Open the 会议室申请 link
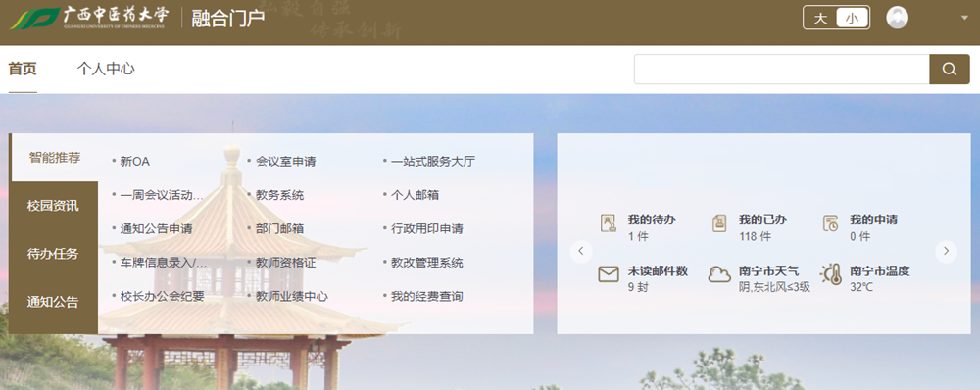This screenshot has width=980, height=390. (285, 162)
